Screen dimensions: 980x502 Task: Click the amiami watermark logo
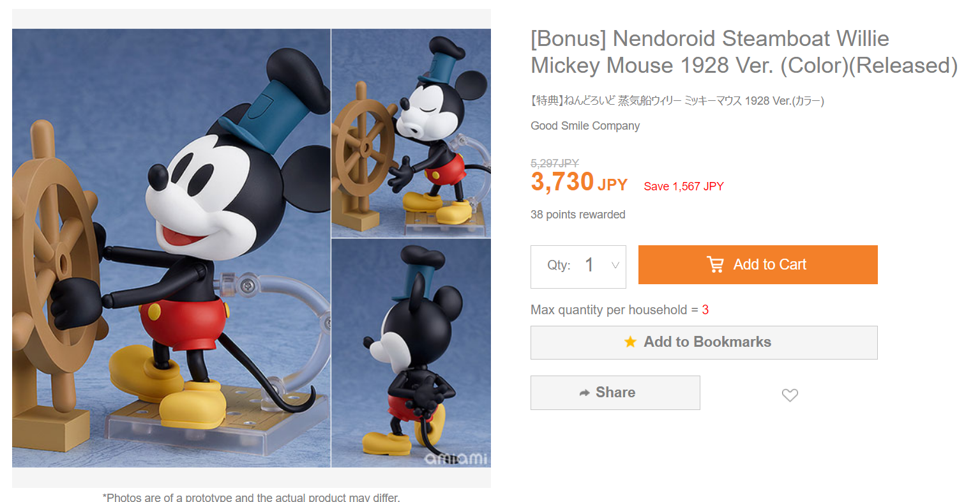coord(456,459)
